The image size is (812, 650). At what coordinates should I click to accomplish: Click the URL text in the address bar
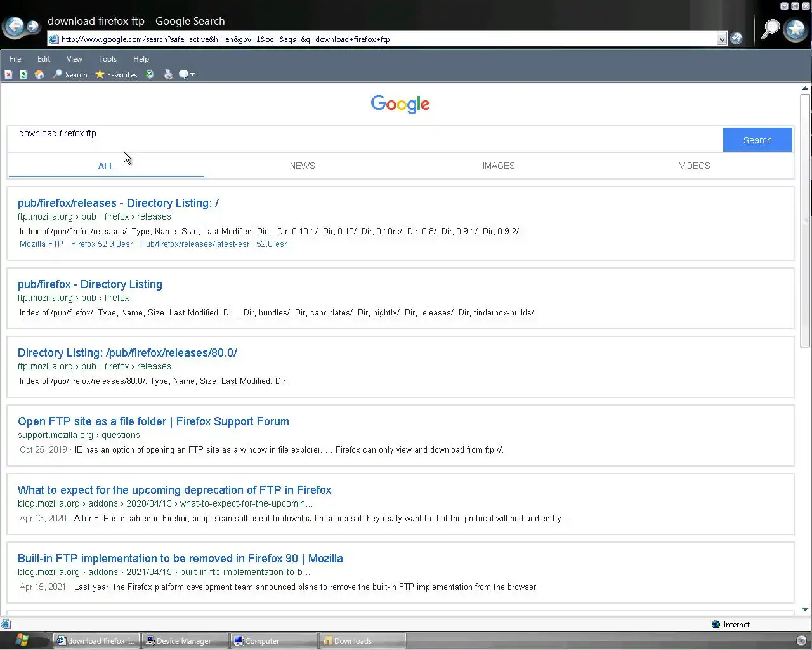pyautogui.click(x=225, y=39)
